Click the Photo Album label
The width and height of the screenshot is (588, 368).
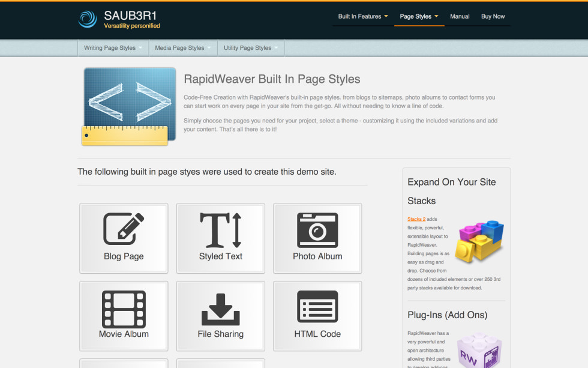[x=317, y=256]
